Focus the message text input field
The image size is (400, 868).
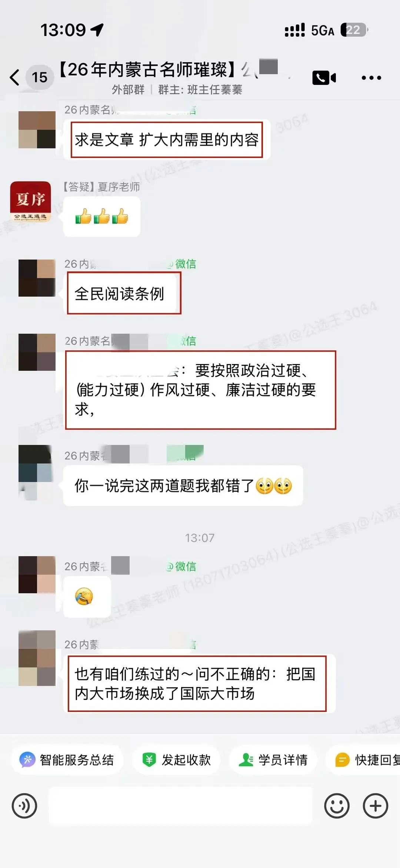tap(180, 806)
